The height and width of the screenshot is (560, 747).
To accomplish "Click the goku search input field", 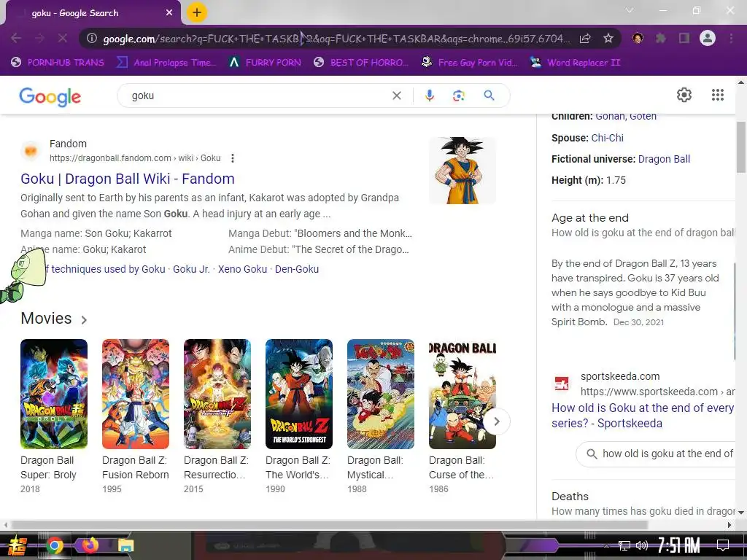I will pos(258,96).
